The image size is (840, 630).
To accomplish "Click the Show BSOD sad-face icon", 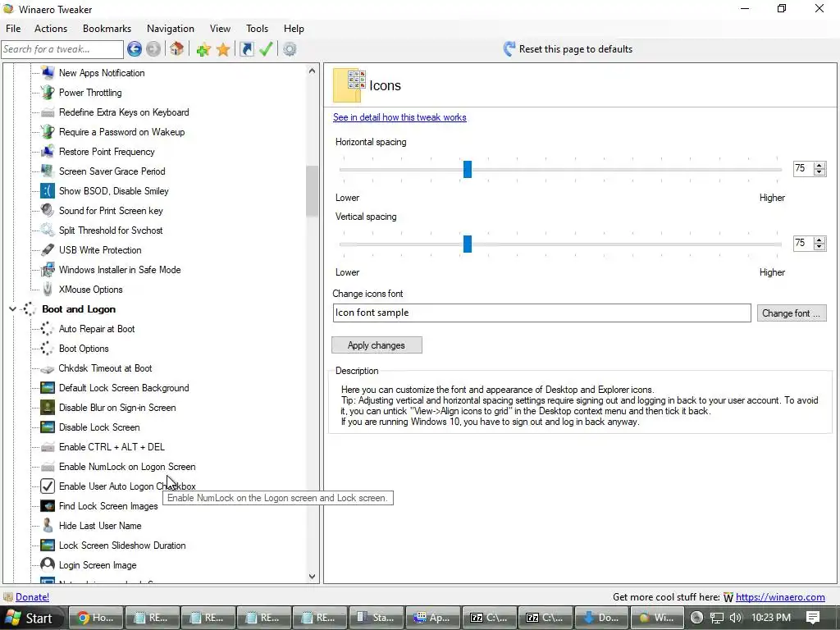I will (48, 190).
